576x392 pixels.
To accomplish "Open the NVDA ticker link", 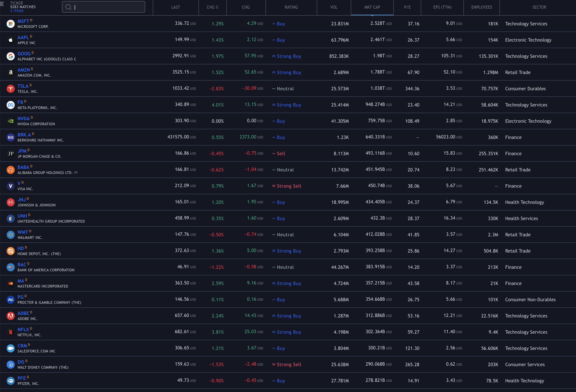I will tap(24, 119).
